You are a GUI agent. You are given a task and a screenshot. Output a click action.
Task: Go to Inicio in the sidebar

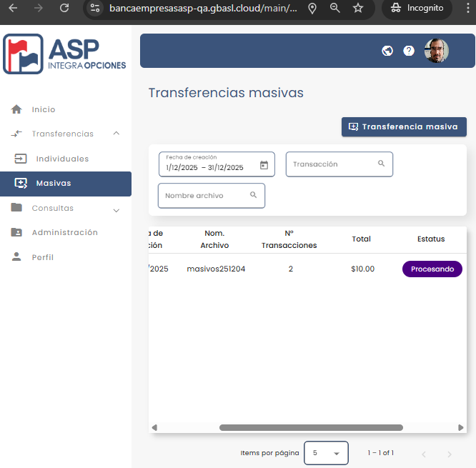click(43, 109)
